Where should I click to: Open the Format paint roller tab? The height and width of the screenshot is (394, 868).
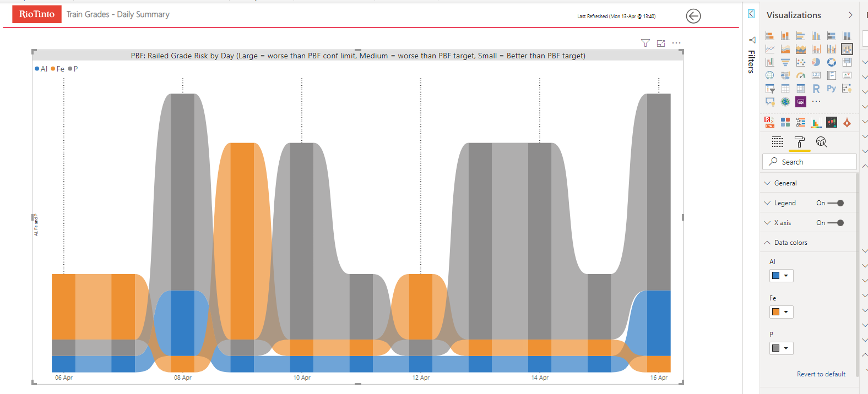pos(800,142)
